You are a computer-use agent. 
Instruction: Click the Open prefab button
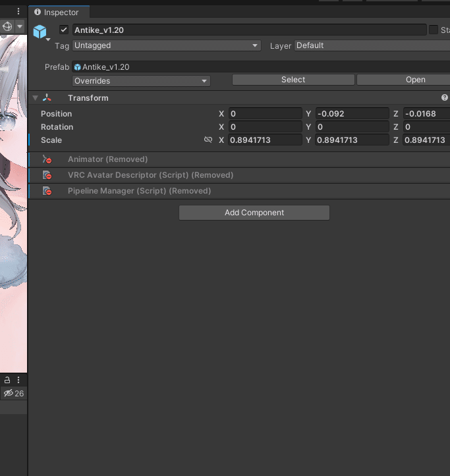(403, 80)
